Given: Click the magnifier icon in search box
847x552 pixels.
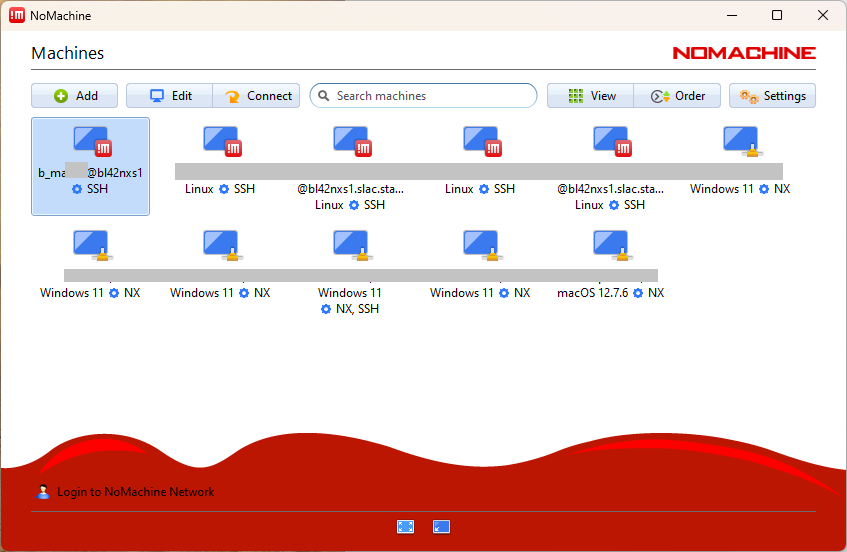Looking at the screenshot, I should point(323,96).
